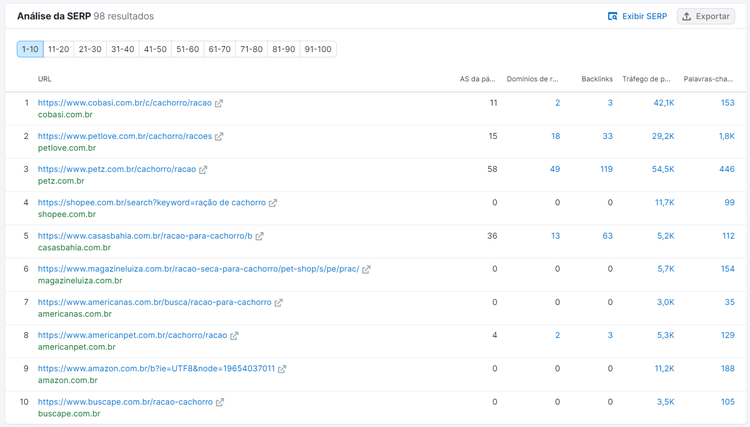The width and height of the screenshot is (750, 427).
Task: Click the 'AS da pá...' column header
Action: (477, 79)
